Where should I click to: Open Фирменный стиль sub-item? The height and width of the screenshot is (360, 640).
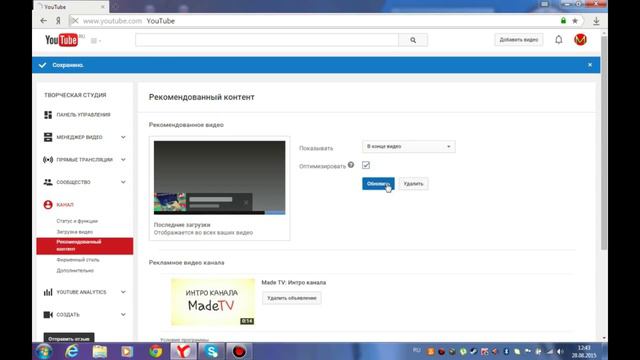[x=78, y=260]
